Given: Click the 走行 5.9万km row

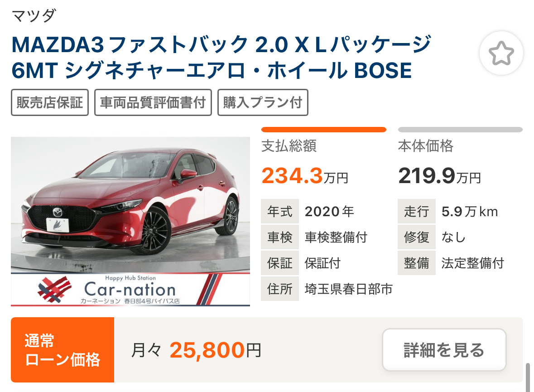Looking at the screenshot, I should [x=460, y=211].
